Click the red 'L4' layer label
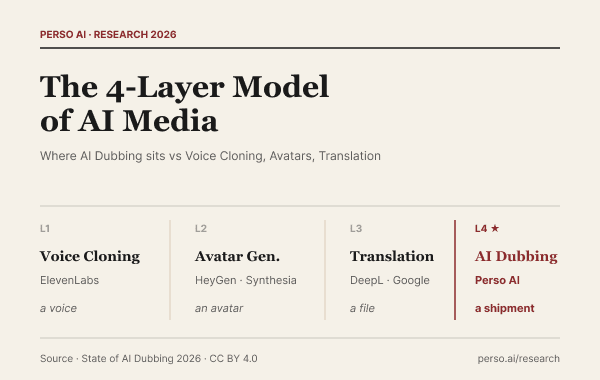600x380 pixels. coord(481,228)
